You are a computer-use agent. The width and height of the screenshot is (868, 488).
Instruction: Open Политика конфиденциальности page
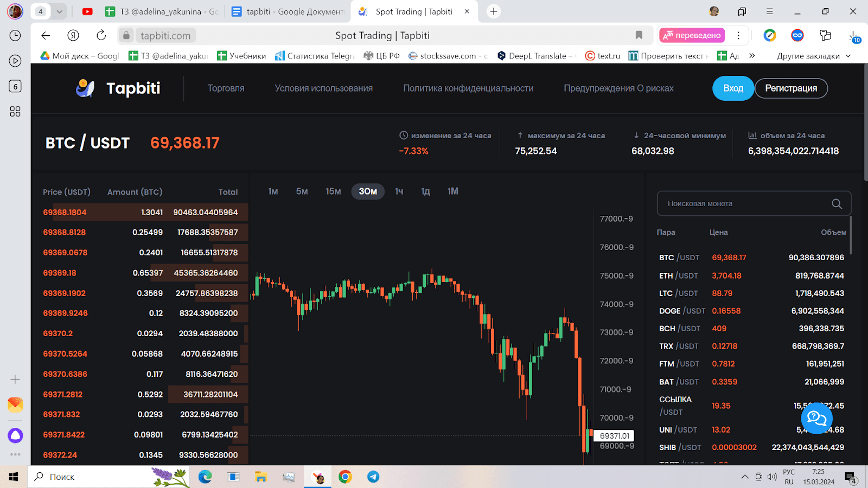click(468, 88)
